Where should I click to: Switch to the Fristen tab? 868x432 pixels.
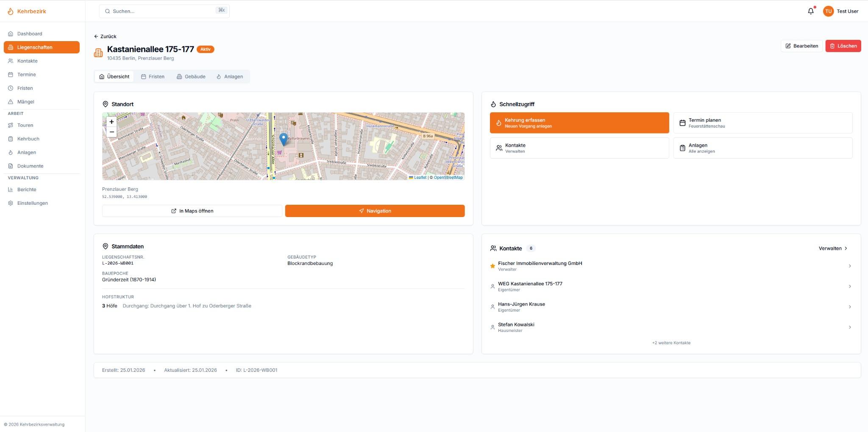pos(153,77)
